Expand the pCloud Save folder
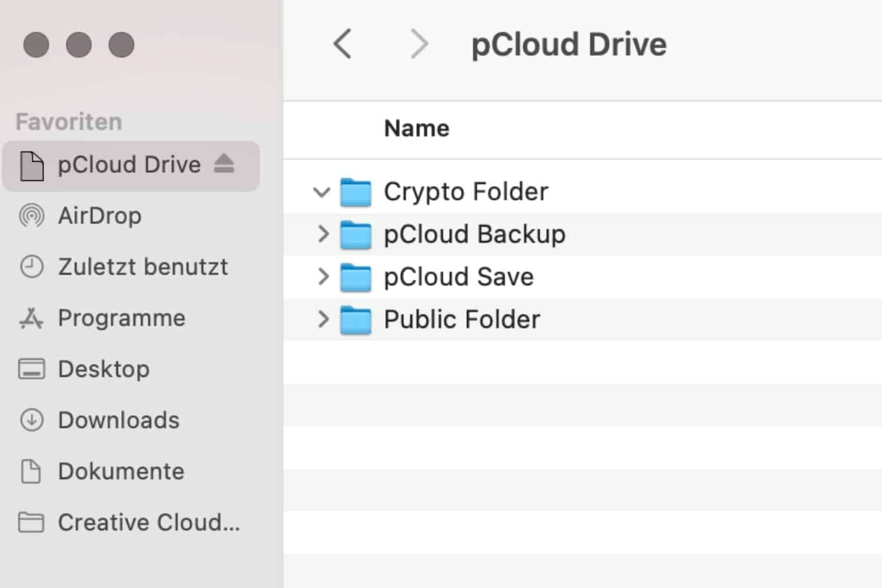Screen dimensions: 882x588 tap(323, 276)
